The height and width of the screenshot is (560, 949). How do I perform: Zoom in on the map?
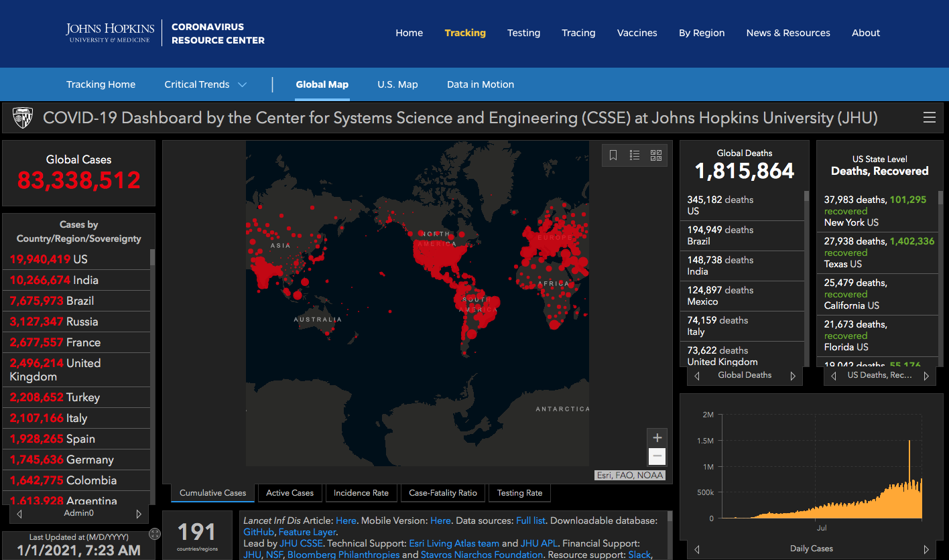pyautogui.click(x=657, y=437)
